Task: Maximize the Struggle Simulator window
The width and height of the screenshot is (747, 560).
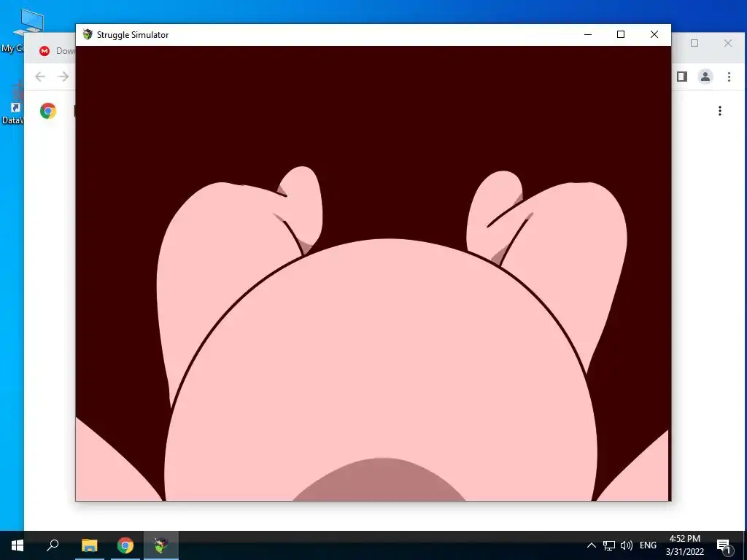Action: pyautogui.click(x=621, y=34)
